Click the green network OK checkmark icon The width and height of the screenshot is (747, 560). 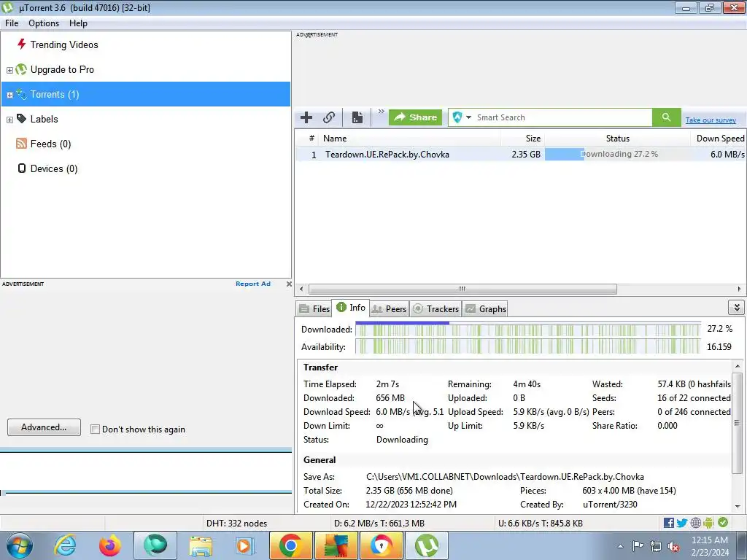723,522
